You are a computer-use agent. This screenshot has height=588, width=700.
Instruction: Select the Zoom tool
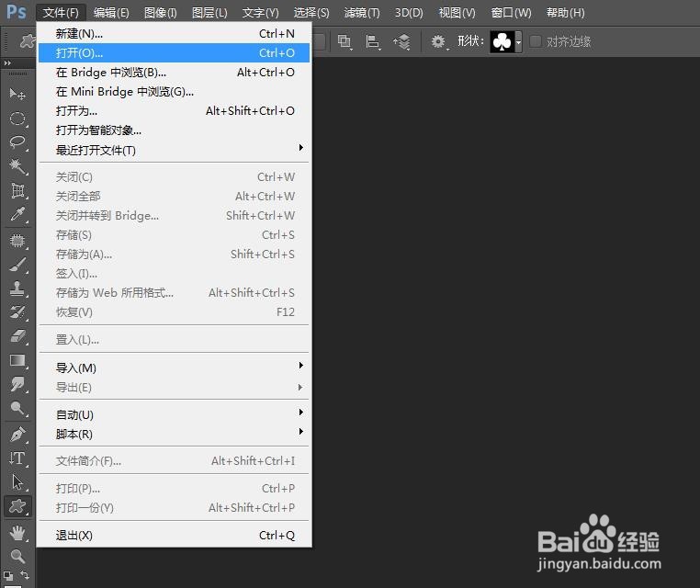(x=17, y=556)
